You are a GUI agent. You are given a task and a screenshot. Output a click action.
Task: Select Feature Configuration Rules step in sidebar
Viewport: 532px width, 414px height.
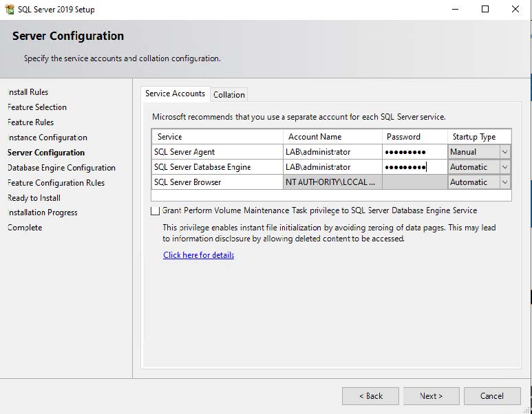[56, 183]
